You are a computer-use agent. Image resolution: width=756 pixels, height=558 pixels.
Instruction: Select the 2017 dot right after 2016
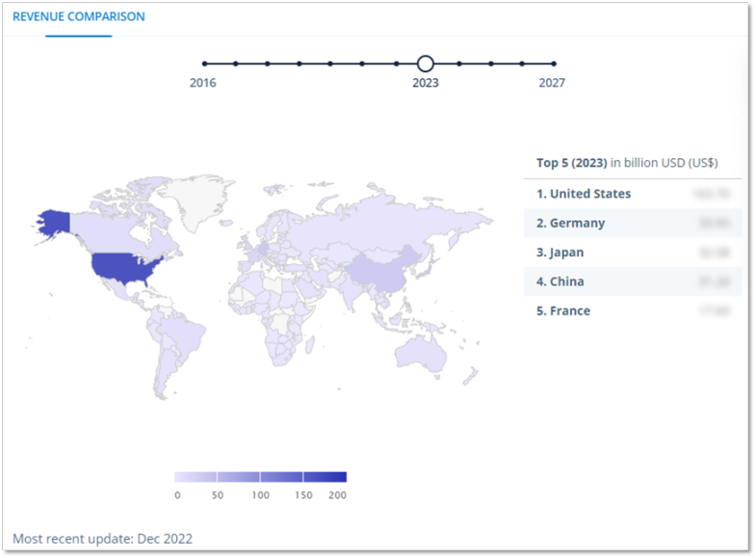tap(235, 64)
